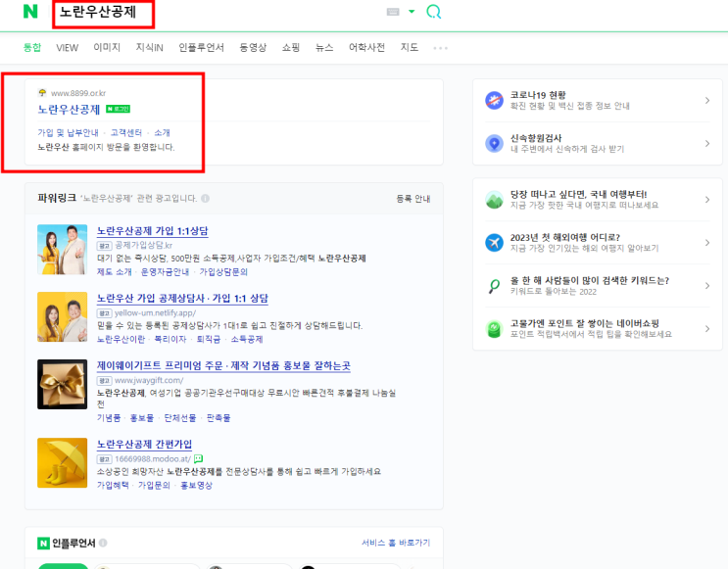
Task: Open the 제도 소개 sublink
Action: pos(115,272)
